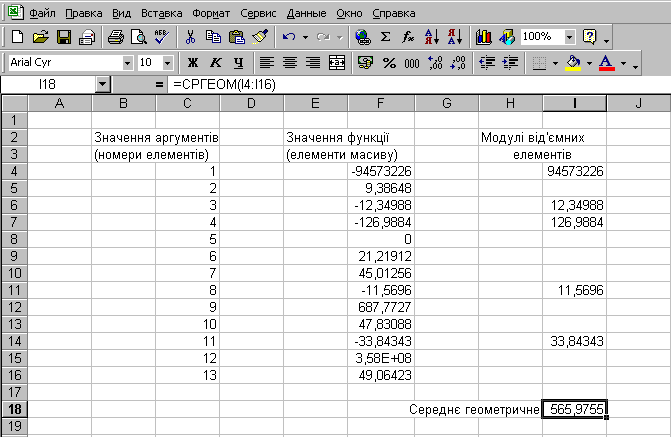Open the 100% zoom dropdown
The image size is (671, 437).
(x=569, y=37)
